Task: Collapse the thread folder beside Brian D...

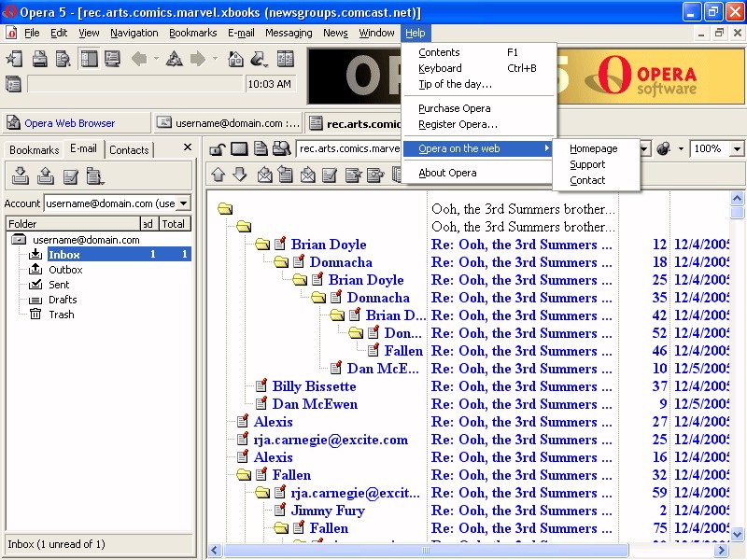Action: pyautogui.click(x=337, y=315)
